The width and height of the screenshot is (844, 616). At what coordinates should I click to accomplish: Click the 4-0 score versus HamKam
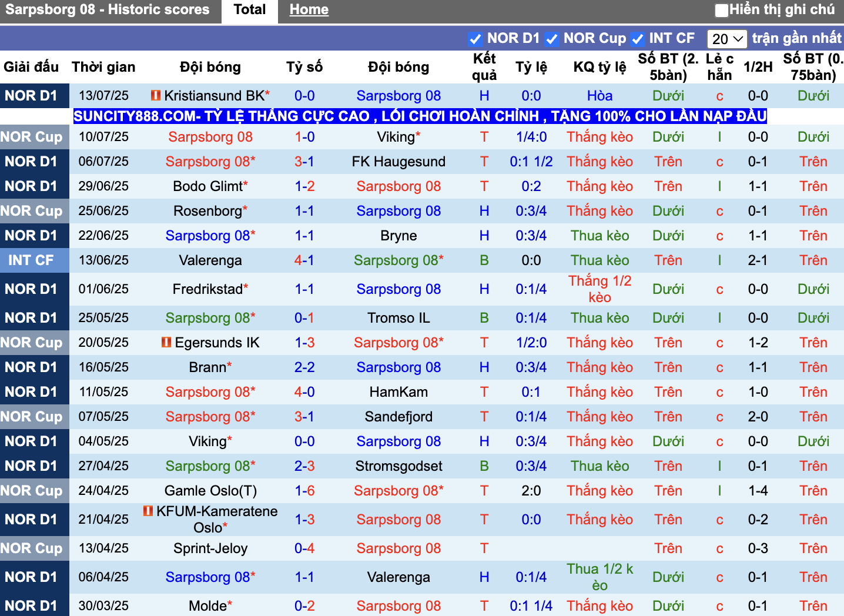pyautogui.click(x=304, y=392)
